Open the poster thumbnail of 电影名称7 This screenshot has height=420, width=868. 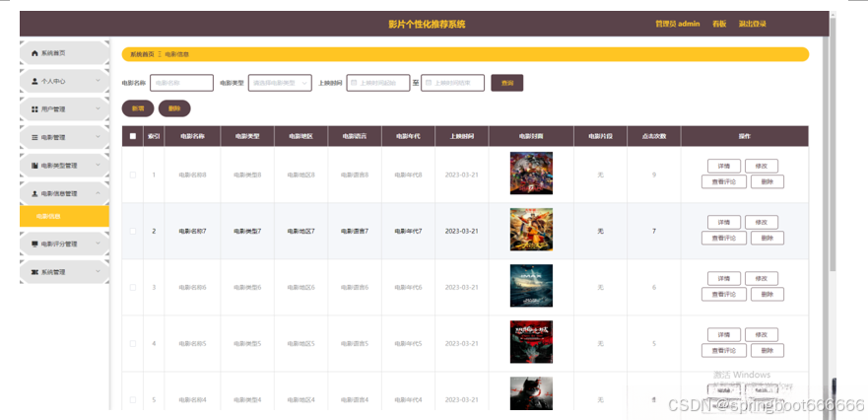(531, 230)
